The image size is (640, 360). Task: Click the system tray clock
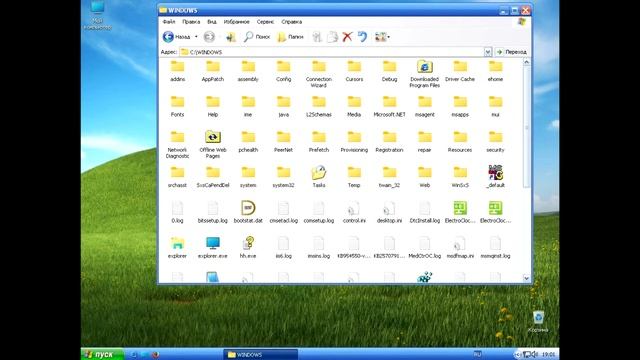pos(549,354)
